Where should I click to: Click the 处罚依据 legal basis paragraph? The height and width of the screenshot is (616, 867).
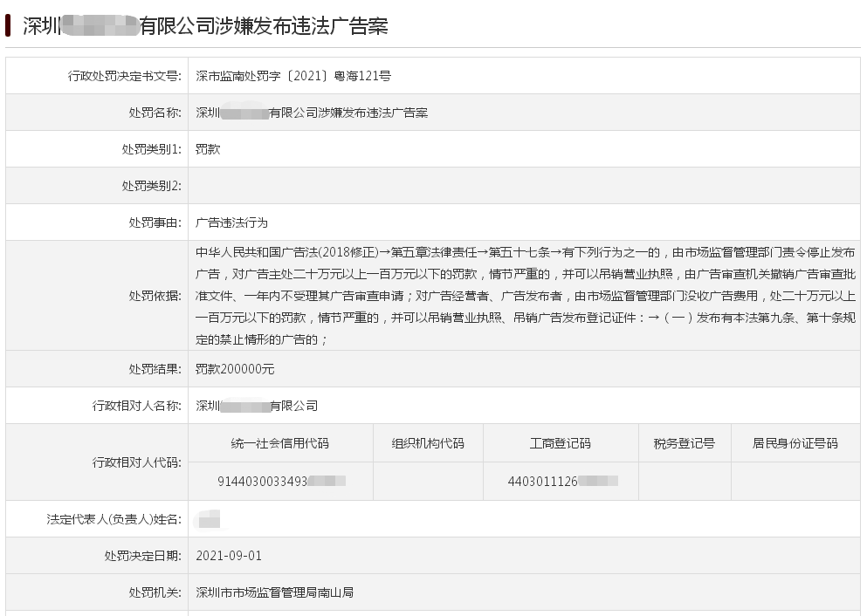coord(526,296)
